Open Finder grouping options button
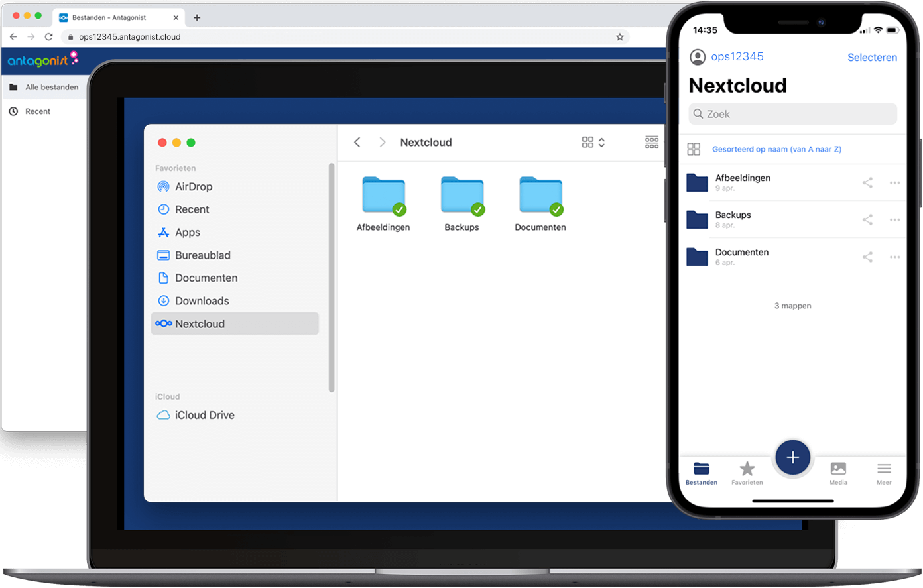The height and width of the screenshot is (588, 923). pos(652,143)
